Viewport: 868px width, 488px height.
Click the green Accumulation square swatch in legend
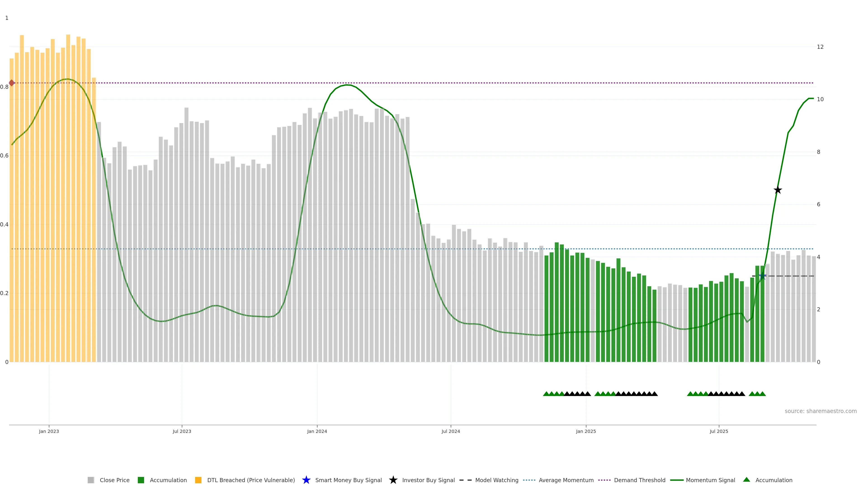point(141,480)
